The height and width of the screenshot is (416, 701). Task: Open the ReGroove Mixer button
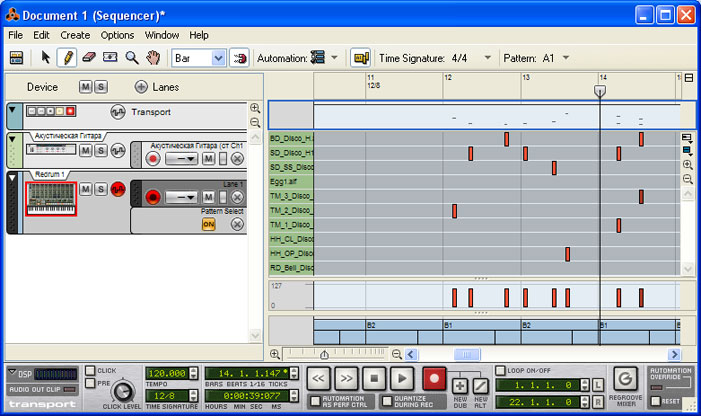(625, 380)
